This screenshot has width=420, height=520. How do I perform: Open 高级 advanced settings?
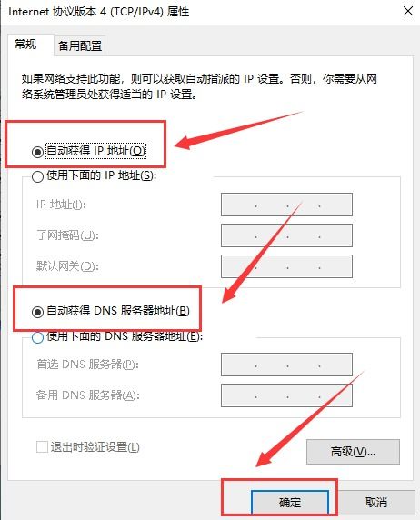point(353,452)
